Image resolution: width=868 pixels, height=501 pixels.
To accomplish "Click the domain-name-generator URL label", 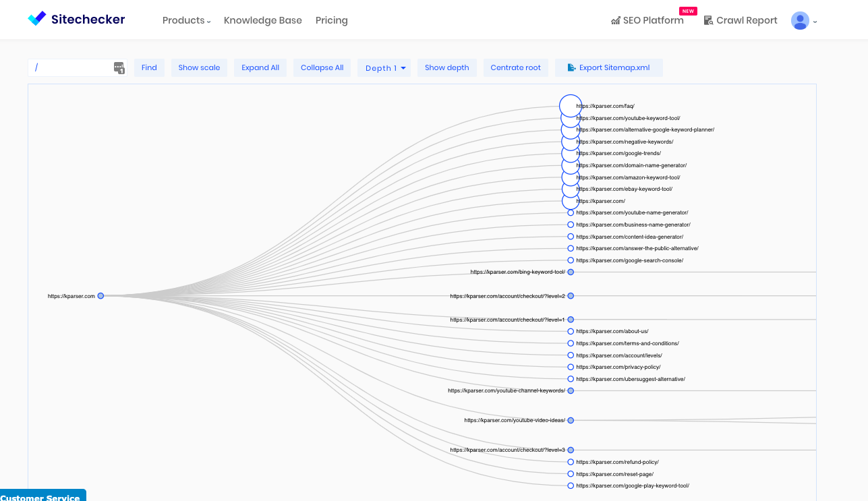I will pos(631,165).
